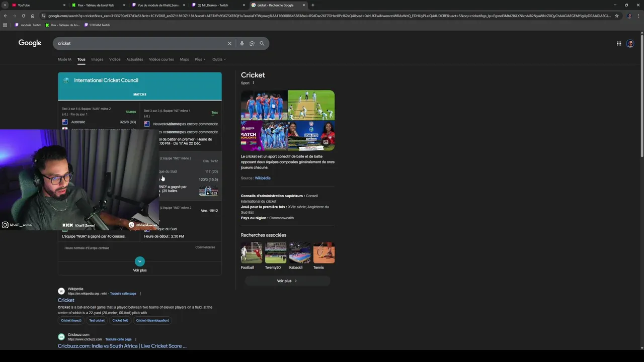Open the STREAM Twitch bookmark
Viewport: 644px width, 362px height.
[x=97, y=25]
